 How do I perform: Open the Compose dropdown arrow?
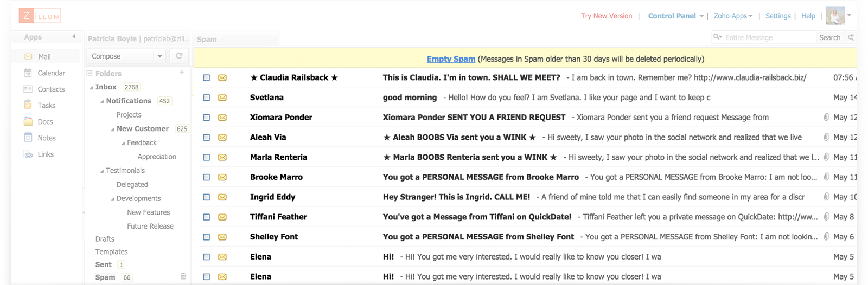pos(159,56)
